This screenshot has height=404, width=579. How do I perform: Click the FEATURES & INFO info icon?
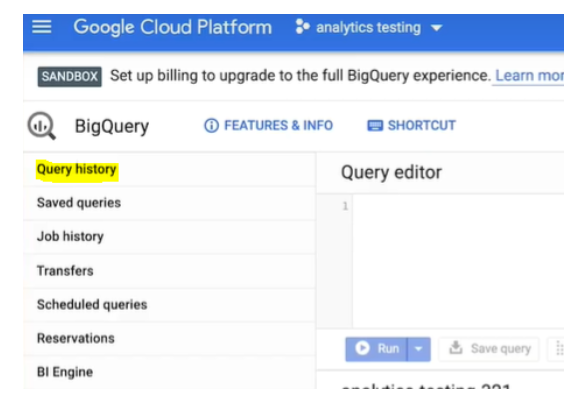coord(211,126)
